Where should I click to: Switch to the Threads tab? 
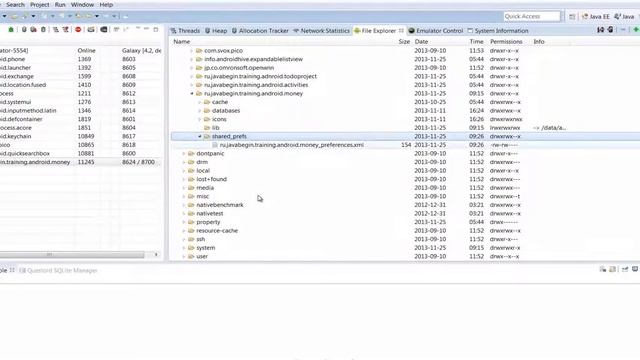(185, 31)
